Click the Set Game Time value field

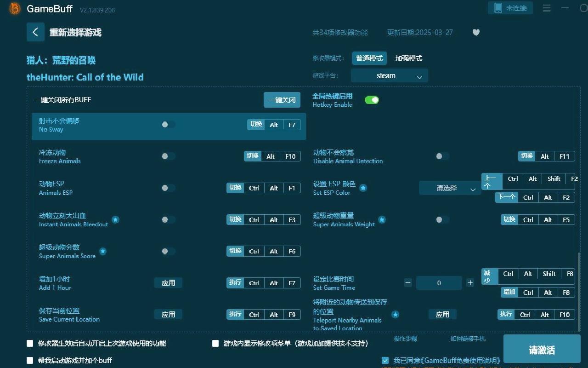coord(439,283)
